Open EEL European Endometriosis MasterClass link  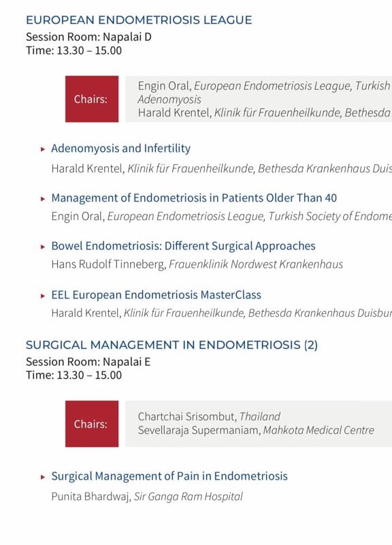point(157,295)
